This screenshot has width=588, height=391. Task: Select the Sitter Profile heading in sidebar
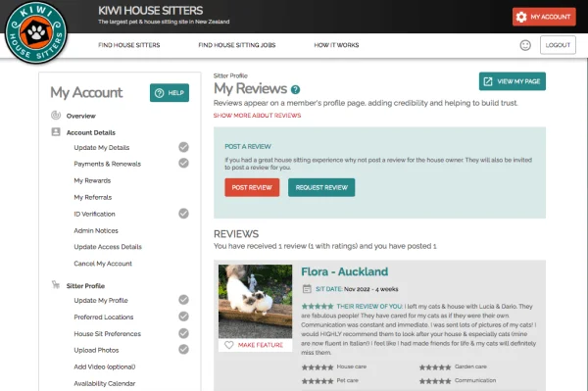[x=85, y=286]
